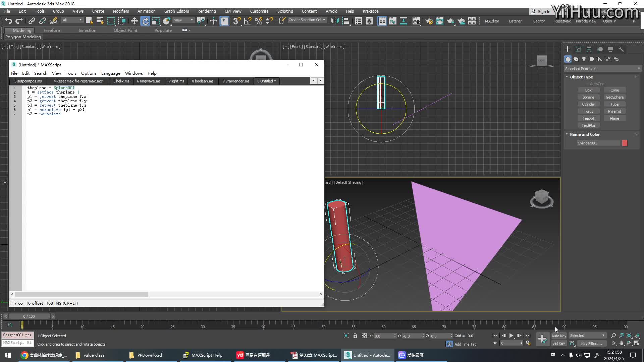The image size is (644, 362).
Task: Select the Cone primitive tool
Action: [614, 90]
